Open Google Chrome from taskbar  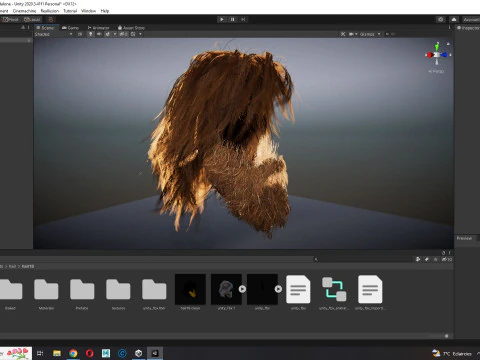73,353
